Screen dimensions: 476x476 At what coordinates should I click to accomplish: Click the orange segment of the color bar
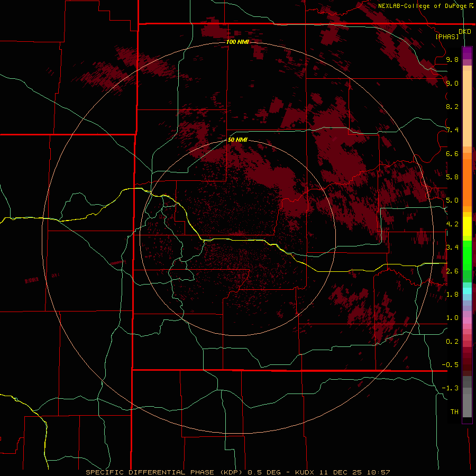[467, 182]
